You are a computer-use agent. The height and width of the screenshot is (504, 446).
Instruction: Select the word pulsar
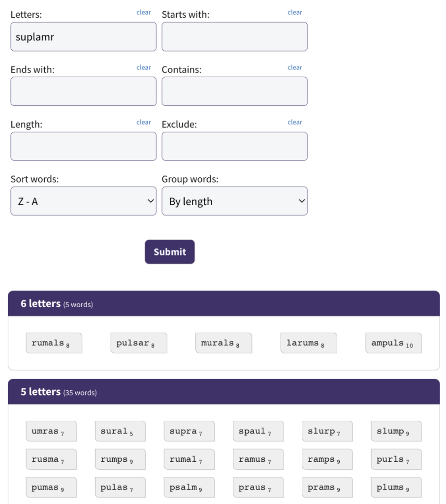click(x=138, y=343)
